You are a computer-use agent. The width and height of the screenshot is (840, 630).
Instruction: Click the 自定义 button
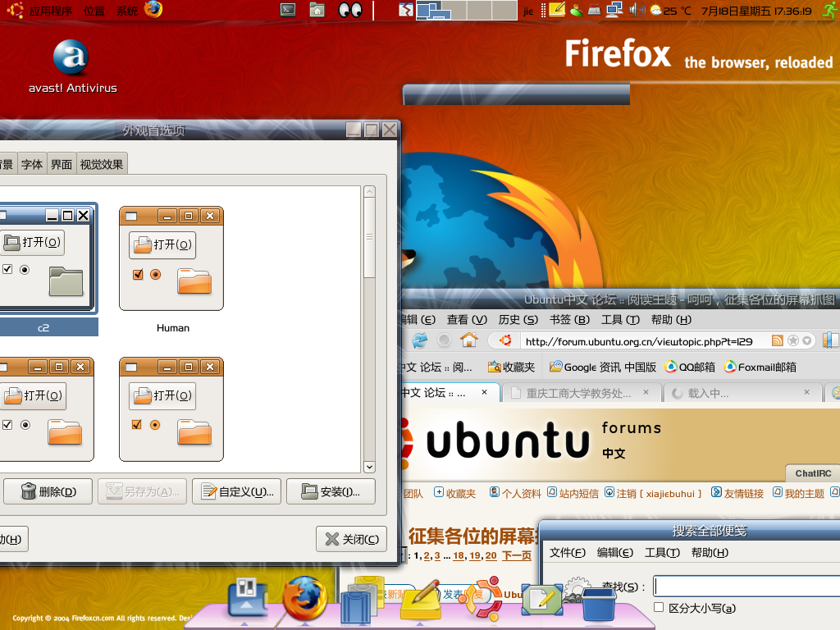tap(237, 491)
